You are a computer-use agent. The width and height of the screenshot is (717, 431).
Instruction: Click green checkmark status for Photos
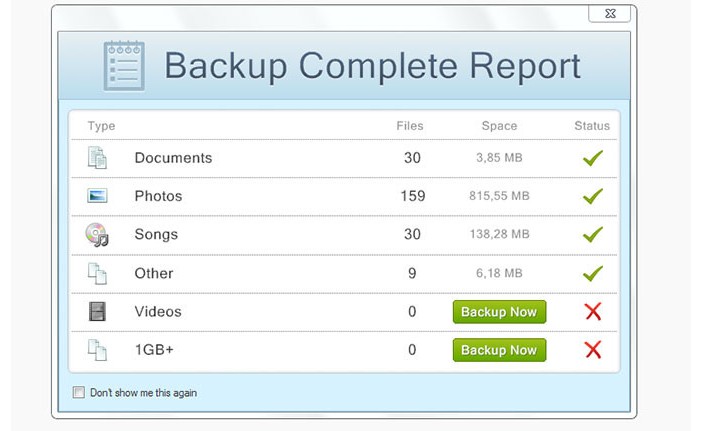point(592,196)
